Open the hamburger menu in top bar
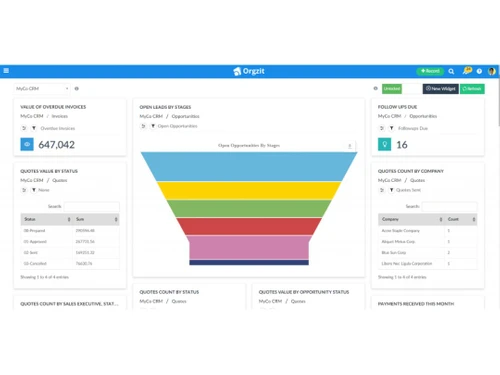The image size is (500, 375). pyautogui.click(x=6, y=71)
